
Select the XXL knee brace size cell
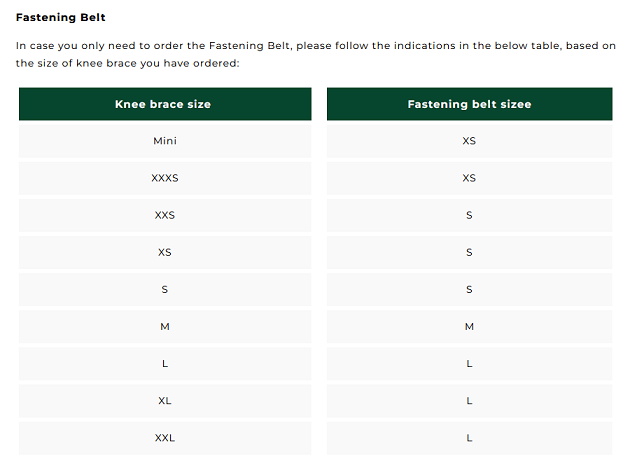(165, 438)
